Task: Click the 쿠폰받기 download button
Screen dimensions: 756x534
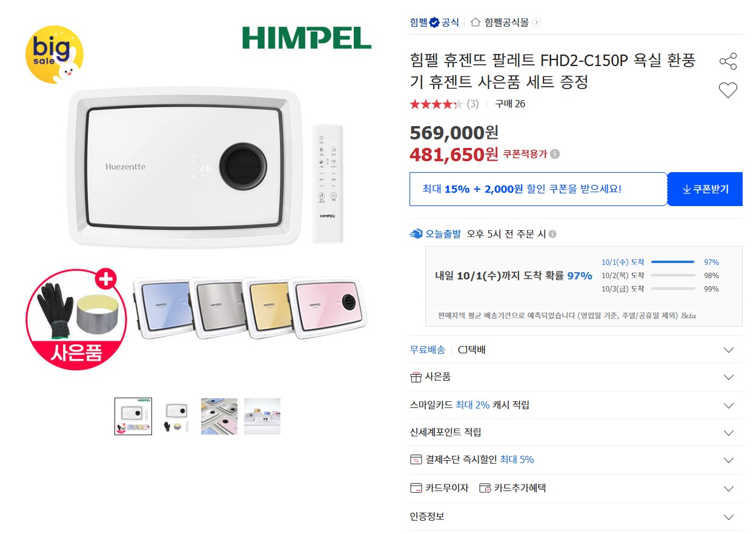Action: (705, 189)
